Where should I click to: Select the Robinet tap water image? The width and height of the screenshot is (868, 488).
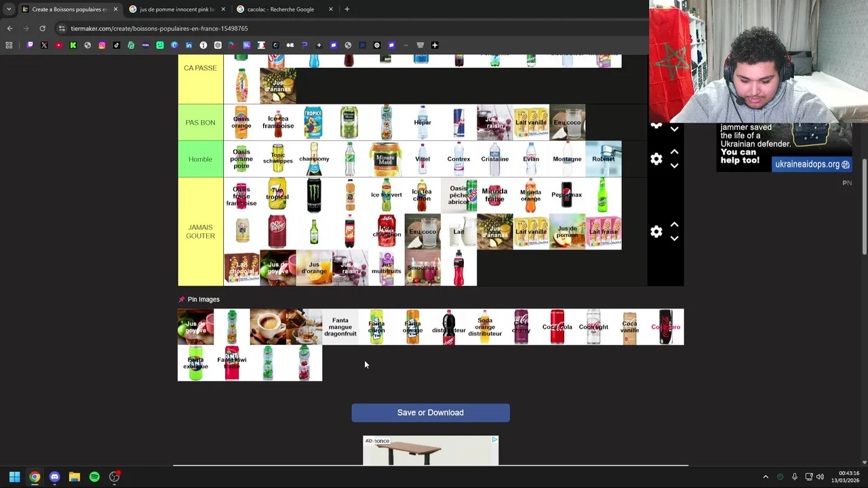pos(604,159)
